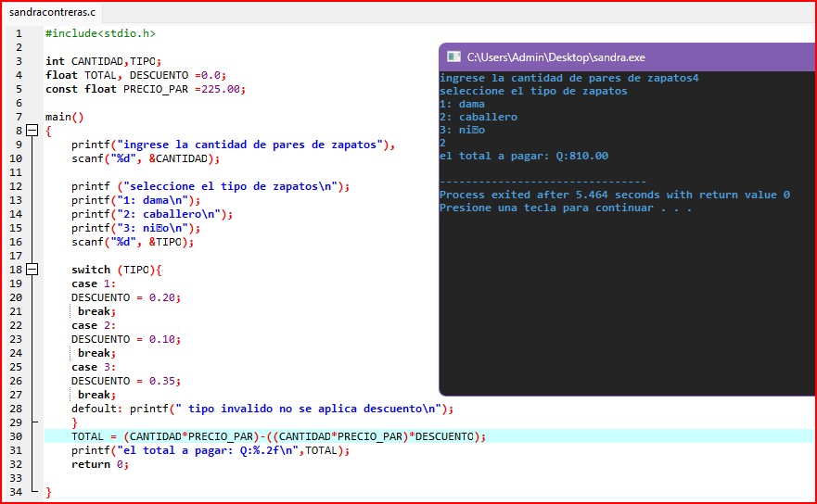Click the sandra.exe console title bar
This screenshot has height=504, width=817.
[x=631, y=57]
